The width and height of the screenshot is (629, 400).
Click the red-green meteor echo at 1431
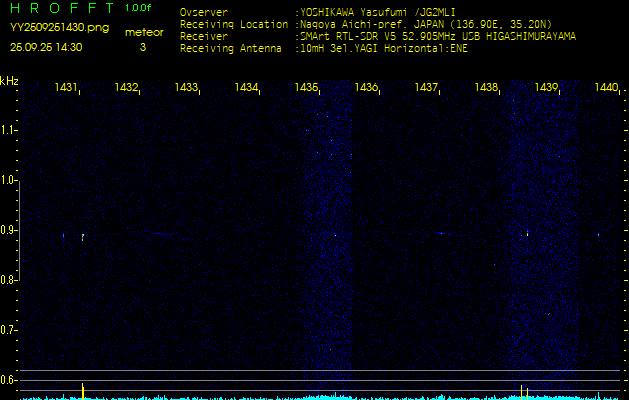(x=83, y=237)
